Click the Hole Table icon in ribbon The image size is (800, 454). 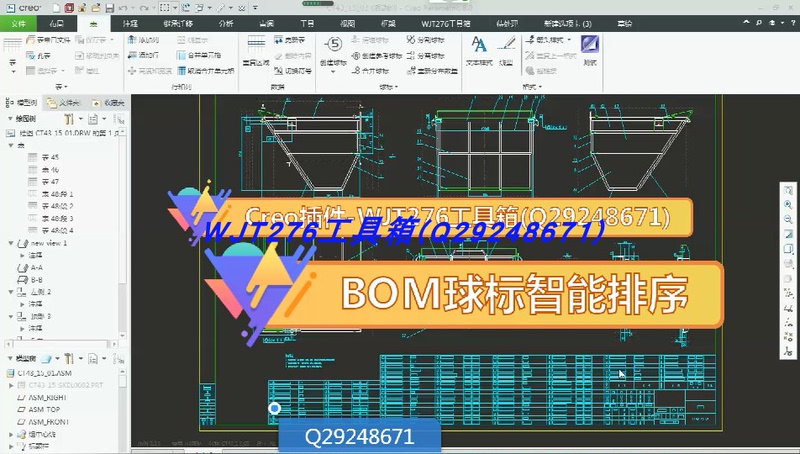31,55
